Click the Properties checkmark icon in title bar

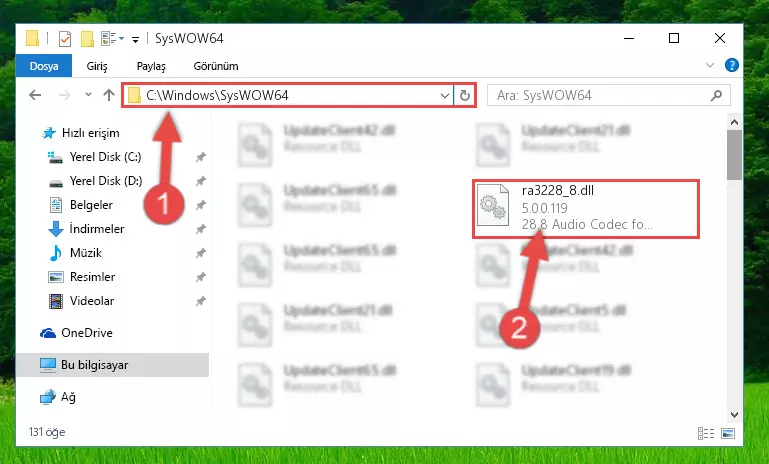point(65,38)
